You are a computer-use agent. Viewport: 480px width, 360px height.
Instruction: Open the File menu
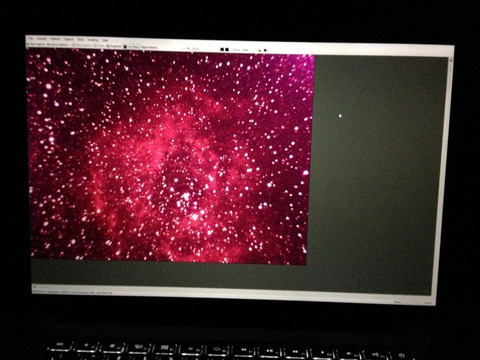tap(31, 38)
